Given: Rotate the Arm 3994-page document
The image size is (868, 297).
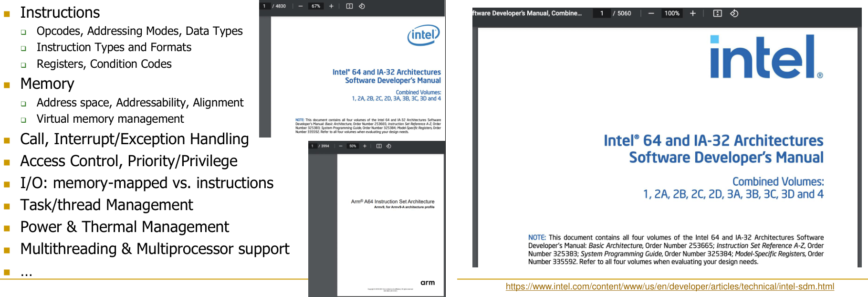Looking at the screenshot, I should pyautogui.click(x=388, y=146).
